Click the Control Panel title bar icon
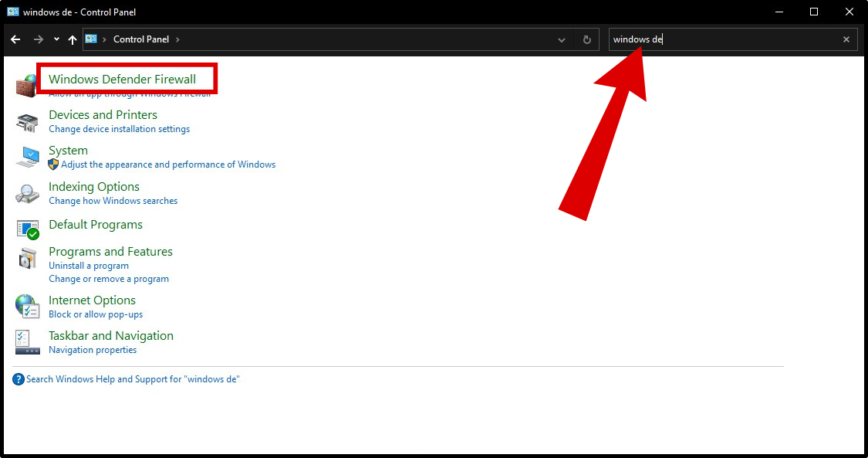The height and width of the screenshot is (458, 868). pyautogui.click(x=13, y=12)
